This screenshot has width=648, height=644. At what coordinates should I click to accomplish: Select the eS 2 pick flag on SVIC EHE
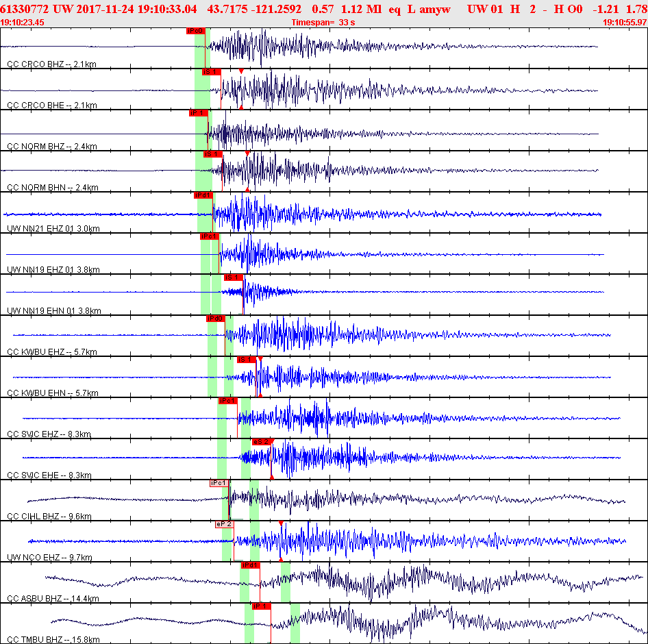(x=262, y=442)
